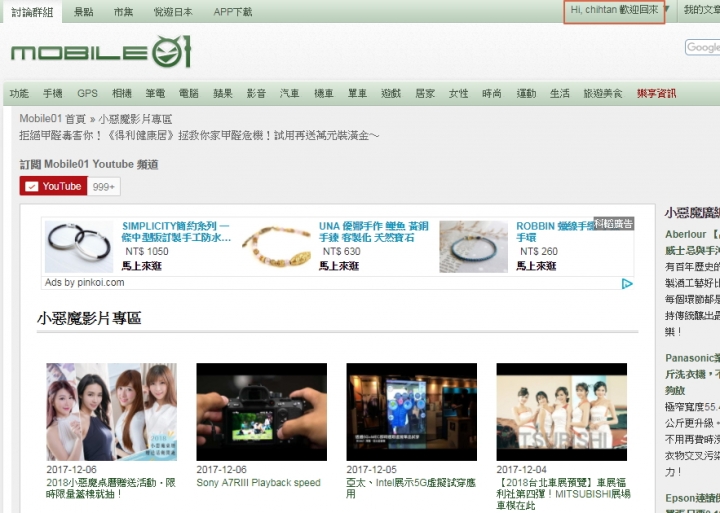This screenshot has width=720, height=513.
Task: Open the Epson sidebar article link
Action: (692, 503)
